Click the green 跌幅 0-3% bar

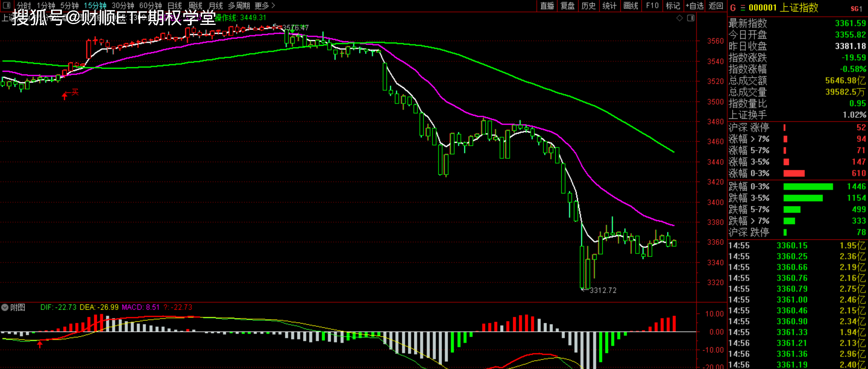point(808,187)
